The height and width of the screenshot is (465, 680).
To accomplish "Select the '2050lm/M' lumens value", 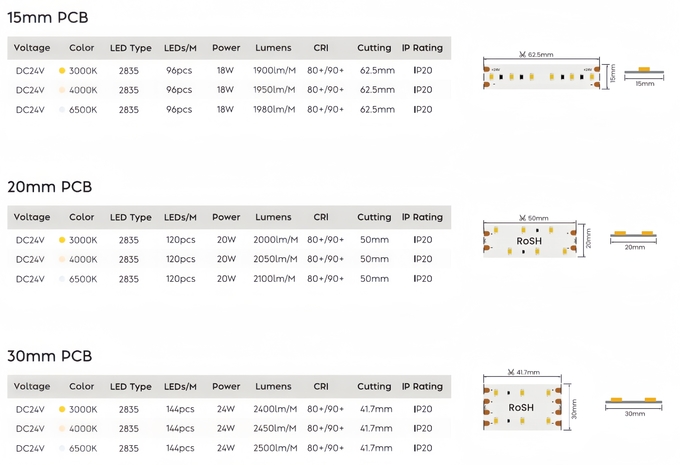I will pos(275,259).
